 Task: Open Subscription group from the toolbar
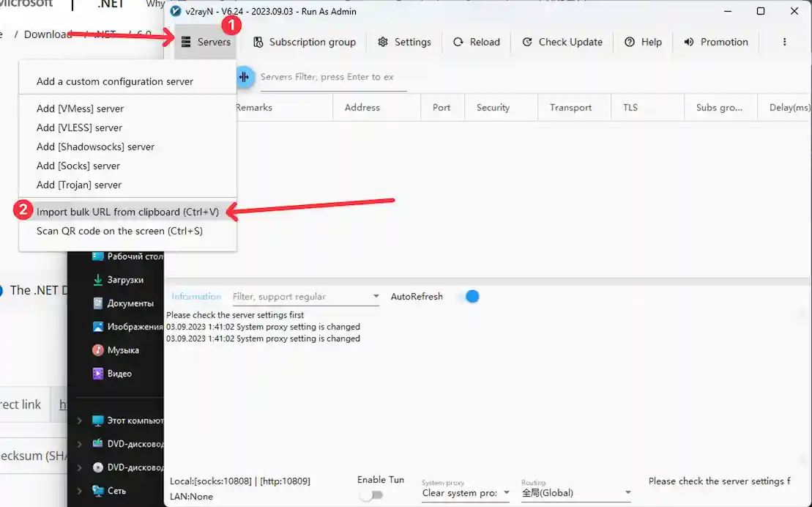pyautogui.click(x=304, y=42)
